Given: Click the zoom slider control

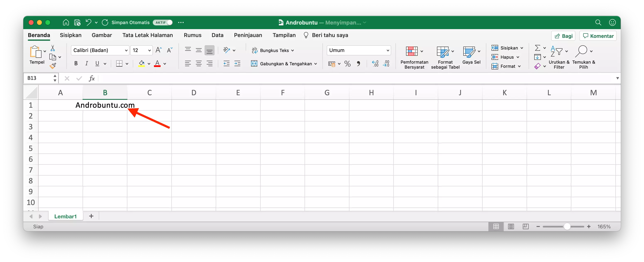Looking at the screenshot, I should (567, 226).
